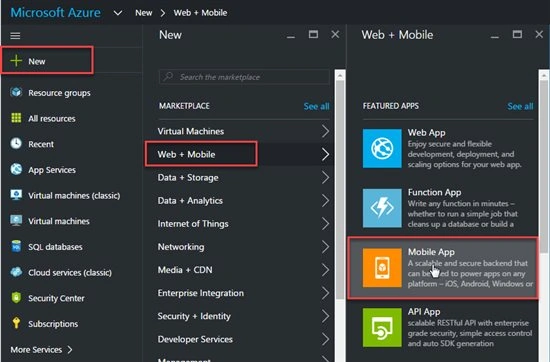Click the New sidebar label

tap(37, 61)
